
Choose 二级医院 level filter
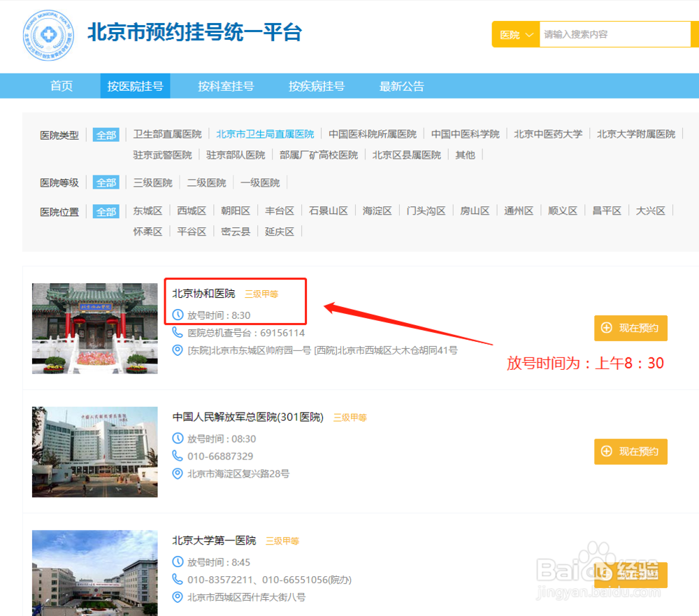[206, 182]
